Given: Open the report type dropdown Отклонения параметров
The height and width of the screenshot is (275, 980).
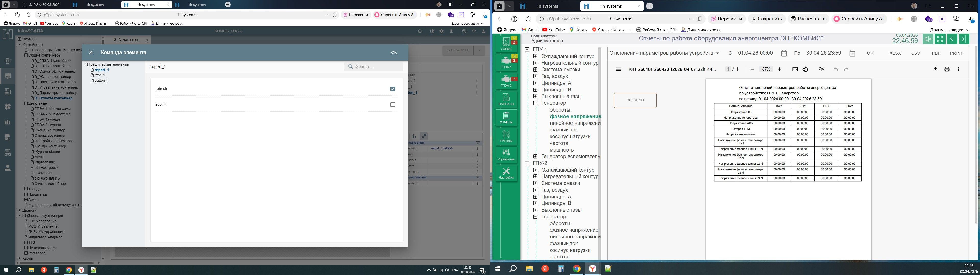Looking at the screenshot, I should coord(664,53).
